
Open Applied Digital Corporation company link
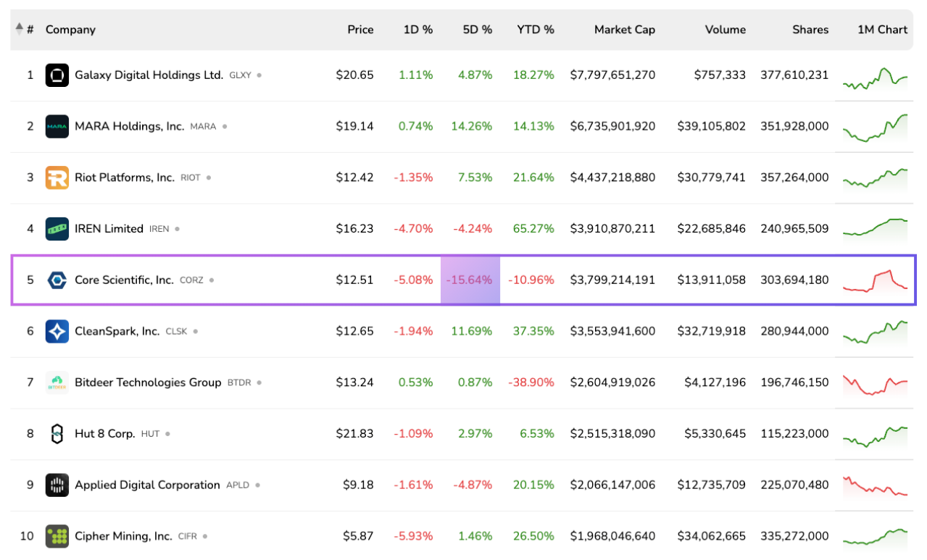147,485
